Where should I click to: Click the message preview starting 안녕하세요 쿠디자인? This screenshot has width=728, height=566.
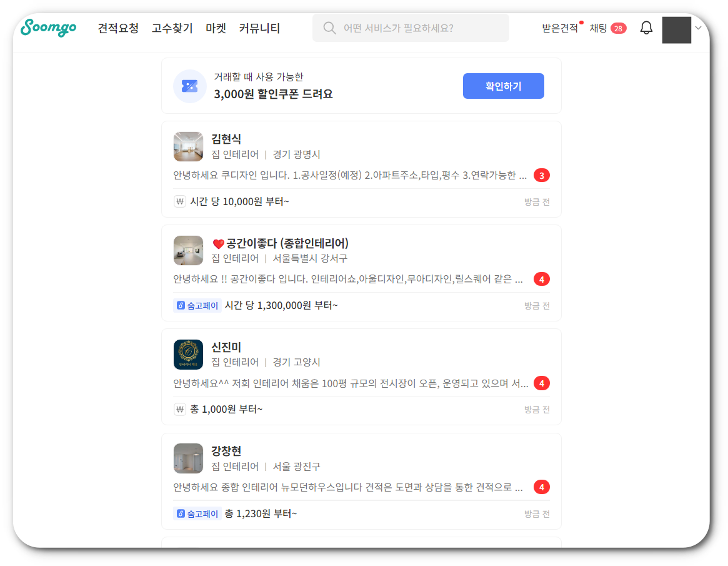coord(350,175)
